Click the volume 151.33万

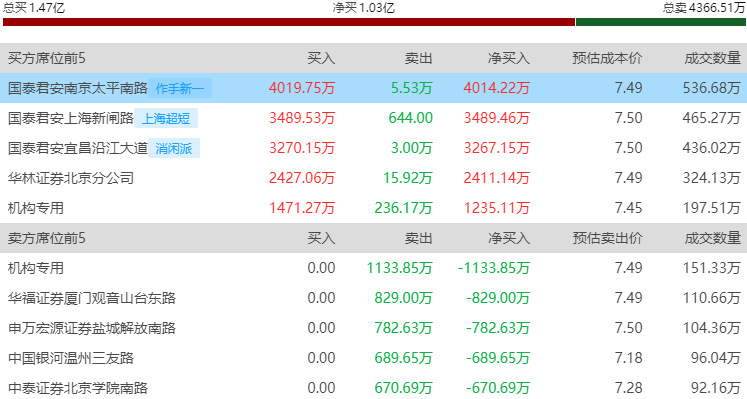coord(712,268)
